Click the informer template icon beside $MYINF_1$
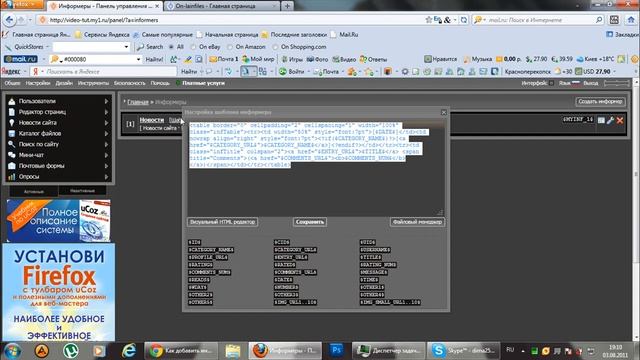The image size is (640, 360). (601, 120)
